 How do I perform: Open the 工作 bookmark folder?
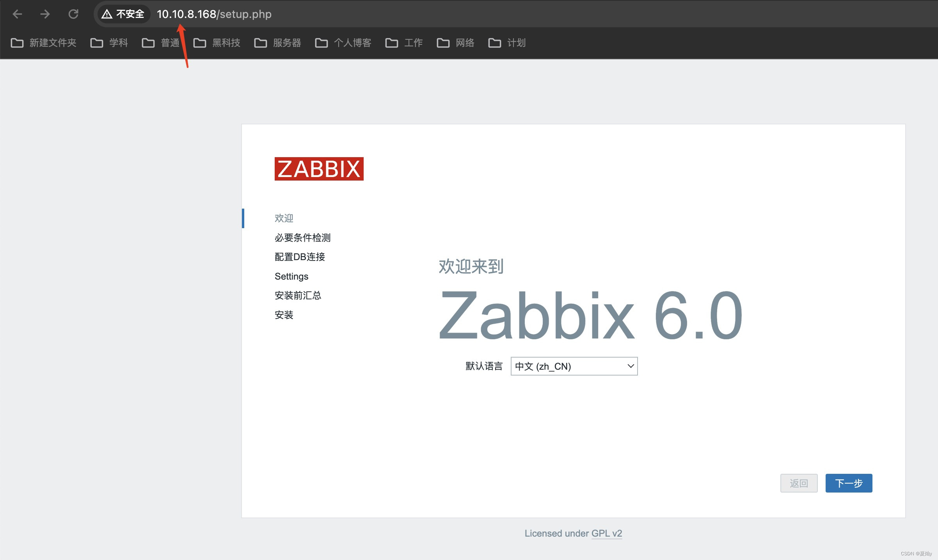click(404, 43)
